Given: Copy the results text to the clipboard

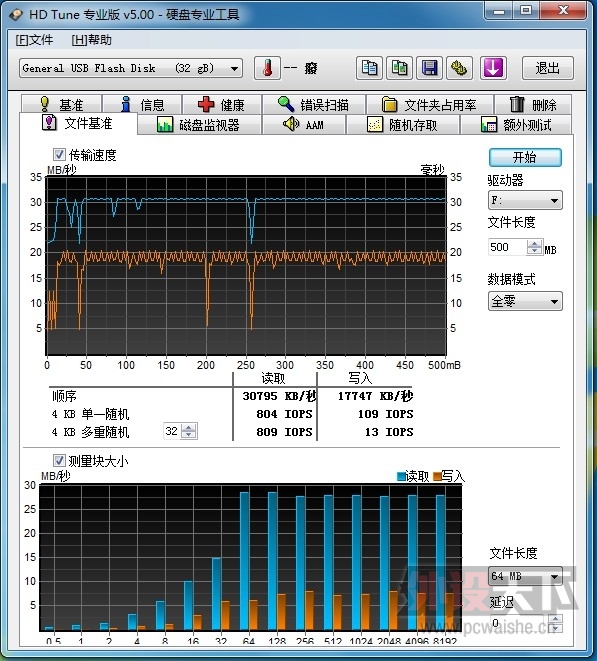Looking at the screenshot, I should (x=369, y=68).
